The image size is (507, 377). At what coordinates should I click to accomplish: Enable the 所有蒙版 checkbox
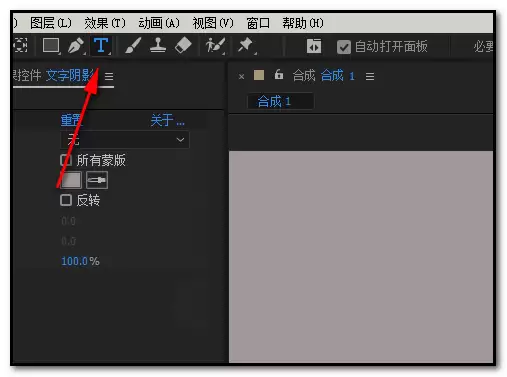point(66,160)
